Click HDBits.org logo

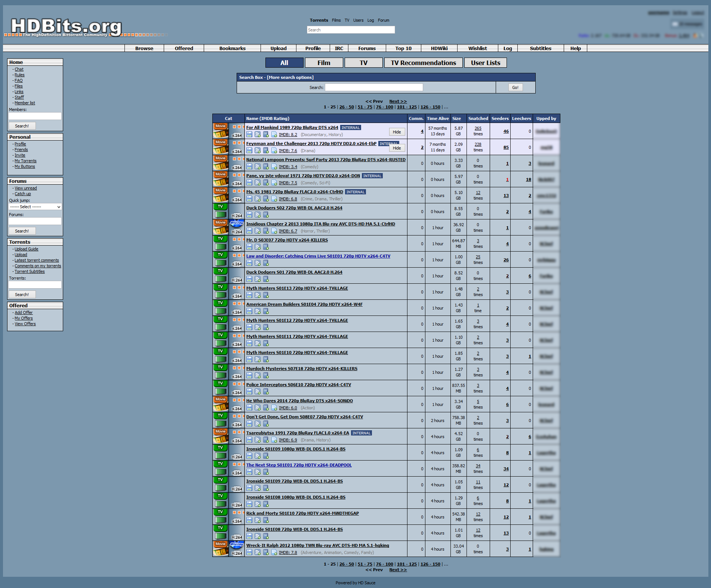click(x=66, y=27)
